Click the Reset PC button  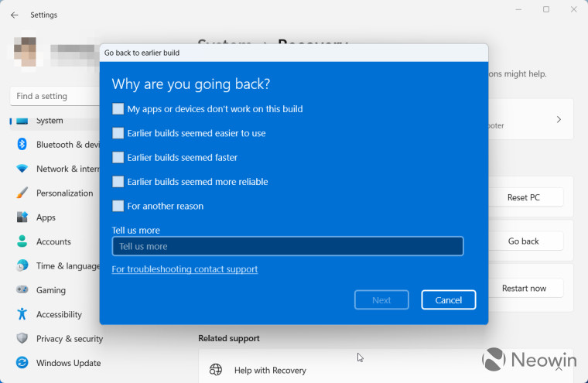pos(524,197)
